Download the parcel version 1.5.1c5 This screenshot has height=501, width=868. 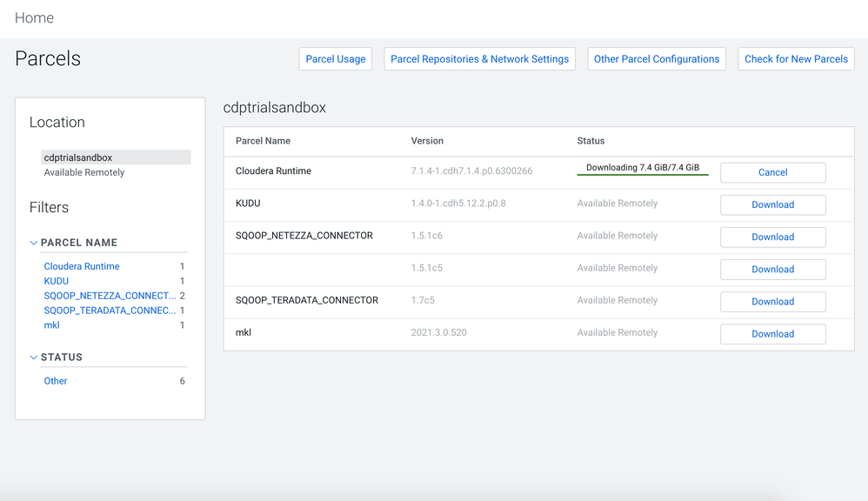click(773, 270)
